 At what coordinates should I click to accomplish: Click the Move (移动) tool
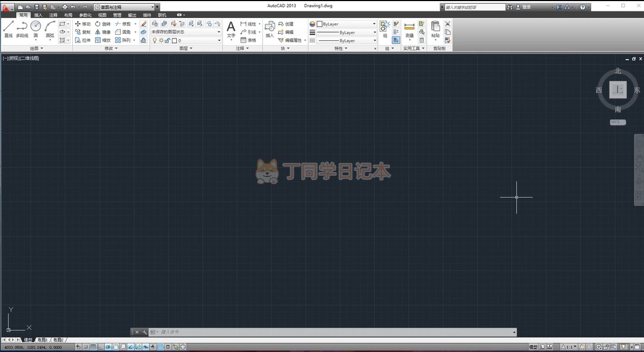coord(83,24)
